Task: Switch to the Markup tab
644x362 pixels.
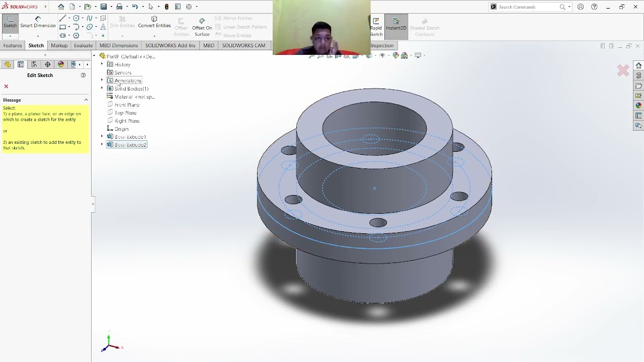Action: pyautogui.click(x=59, y=46)
